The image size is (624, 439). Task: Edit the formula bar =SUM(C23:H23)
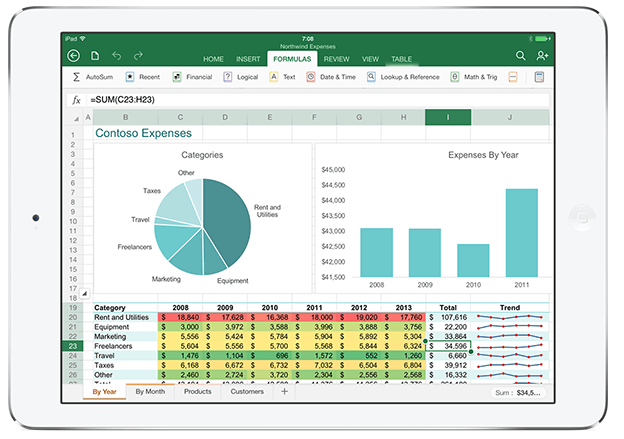318,100
